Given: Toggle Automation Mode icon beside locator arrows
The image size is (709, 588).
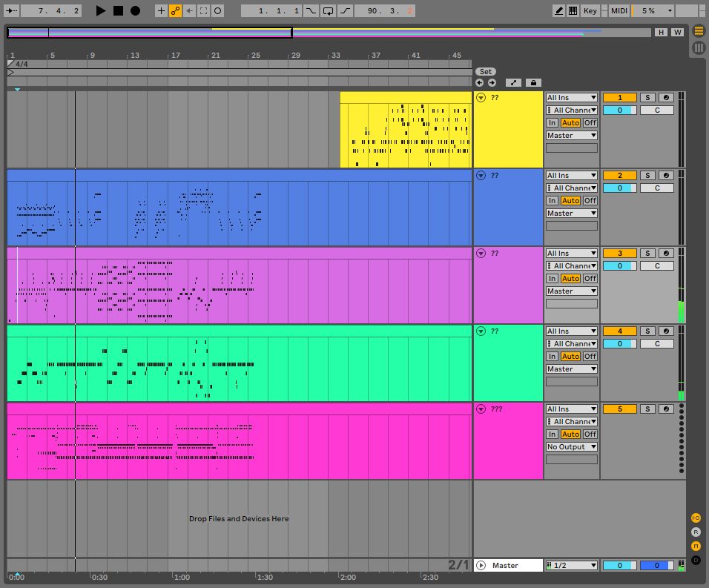Looking at the screenshot, I should (x=513, y=83).
